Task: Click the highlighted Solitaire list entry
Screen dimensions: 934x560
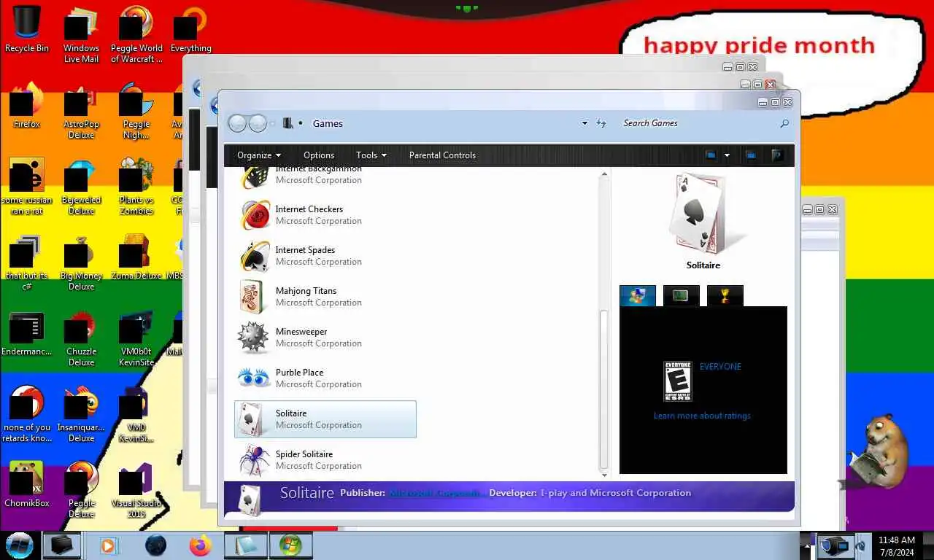Action: tap(325, 419)
